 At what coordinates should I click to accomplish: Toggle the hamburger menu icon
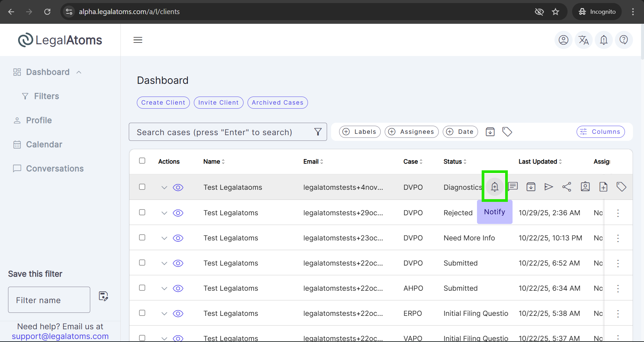pos(138,40)
